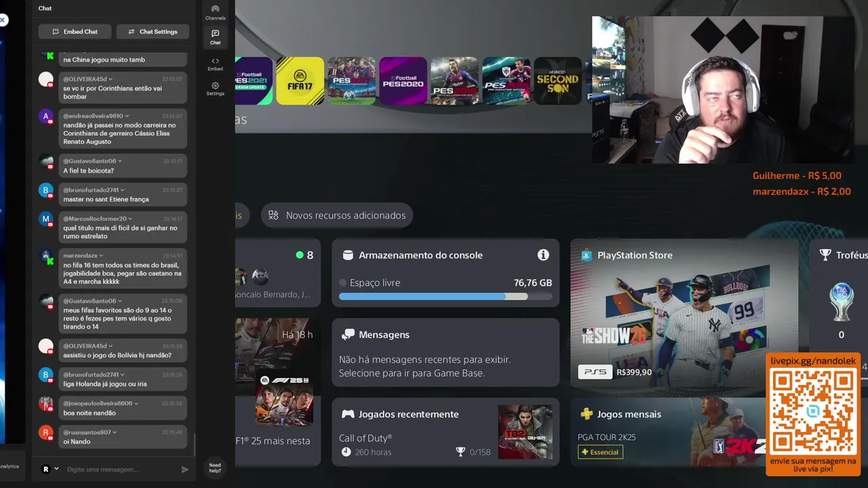This screenshot has width=868, height=488.
Task: Click message 'oi Nando'
Action: pos(77,442)
